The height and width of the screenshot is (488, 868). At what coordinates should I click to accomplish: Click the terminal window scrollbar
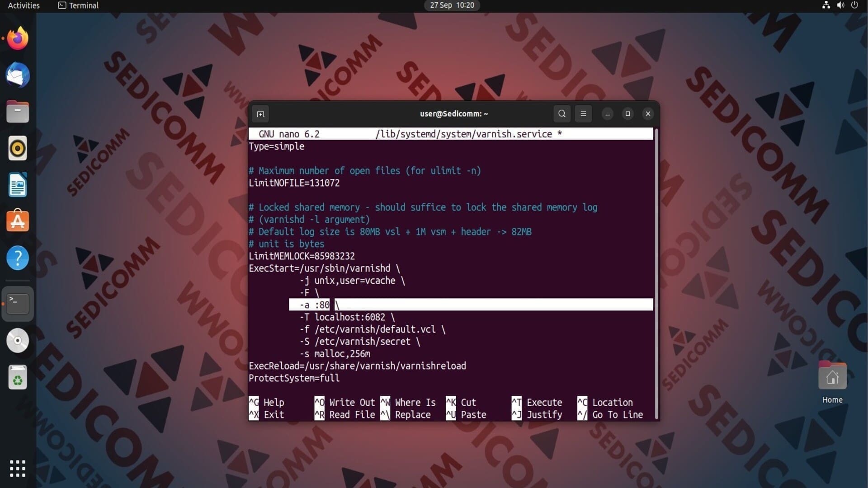tap(656, 273)
